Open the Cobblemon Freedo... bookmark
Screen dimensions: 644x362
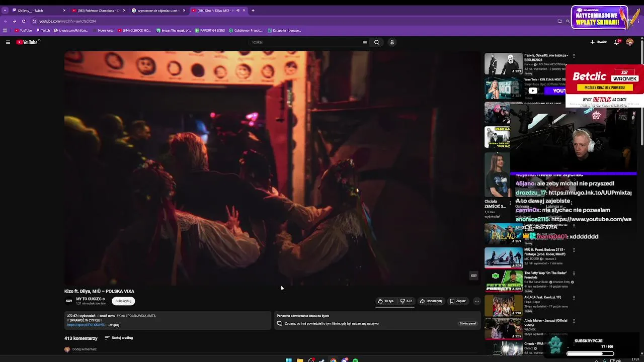(246, 31)
